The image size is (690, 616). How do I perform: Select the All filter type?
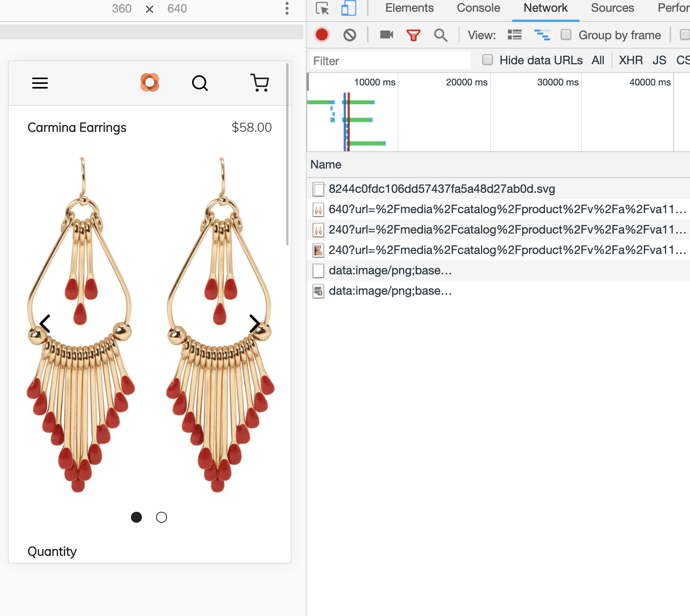(598, 60)
